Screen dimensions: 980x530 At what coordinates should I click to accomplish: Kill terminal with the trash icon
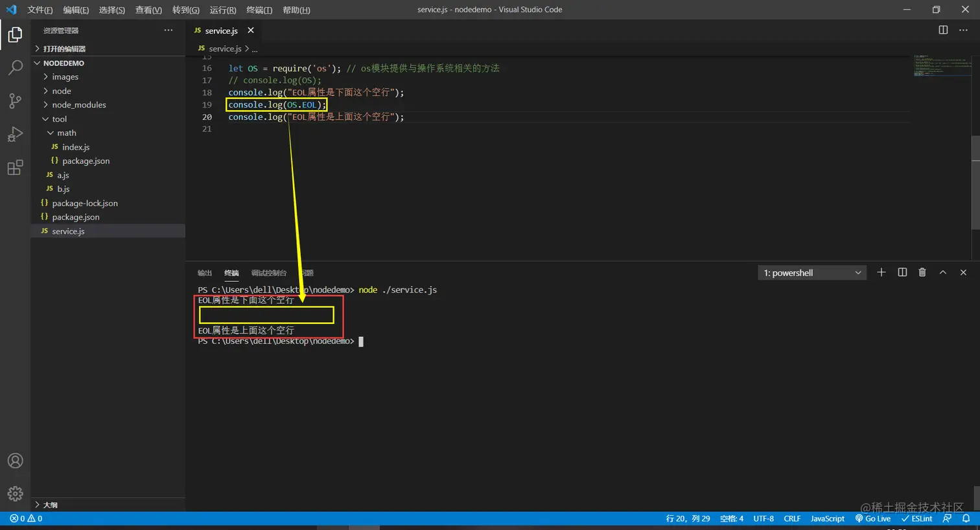pos(922,272)
